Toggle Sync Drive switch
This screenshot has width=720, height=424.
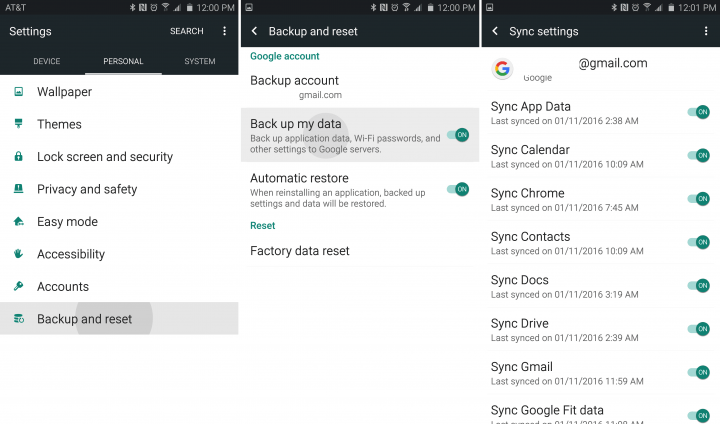(698, 329)
